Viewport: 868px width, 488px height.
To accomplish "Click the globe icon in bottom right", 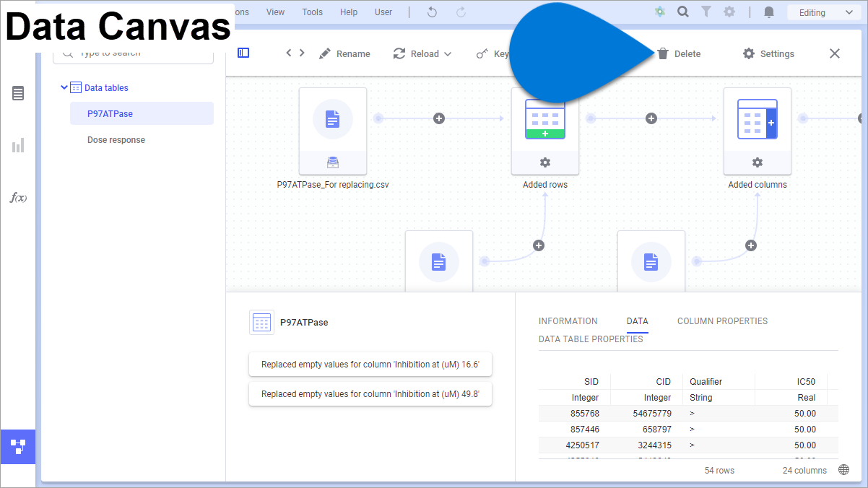I will [843, 470].
